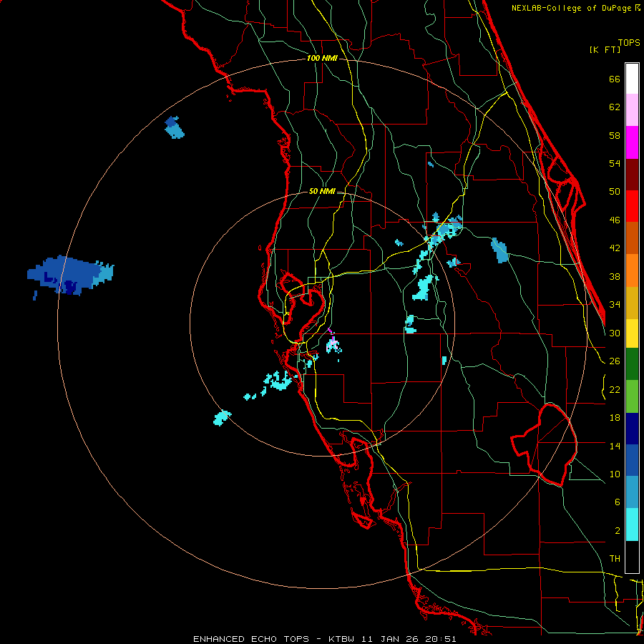Image resolution: width=644 pixels, height=644 pixels.
Task: Pick the magenta legend swatch
Action: click(x=632, y=142)
